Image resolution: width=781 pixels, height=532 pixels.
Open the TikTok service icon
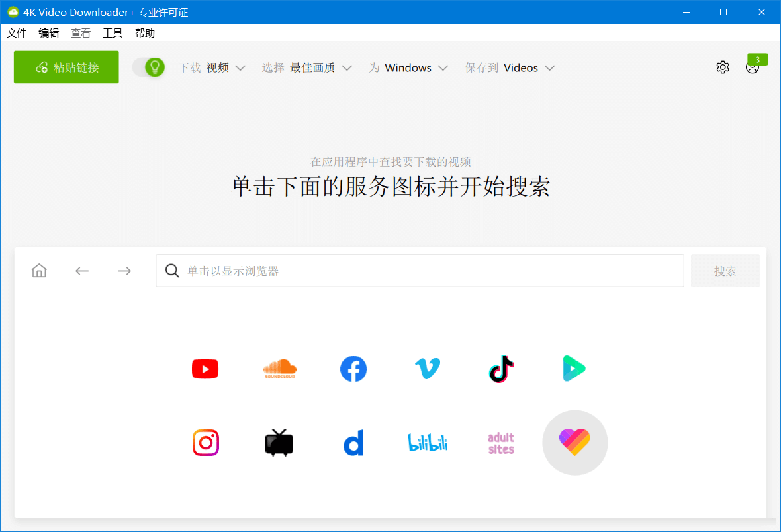[x=501, y=369]
